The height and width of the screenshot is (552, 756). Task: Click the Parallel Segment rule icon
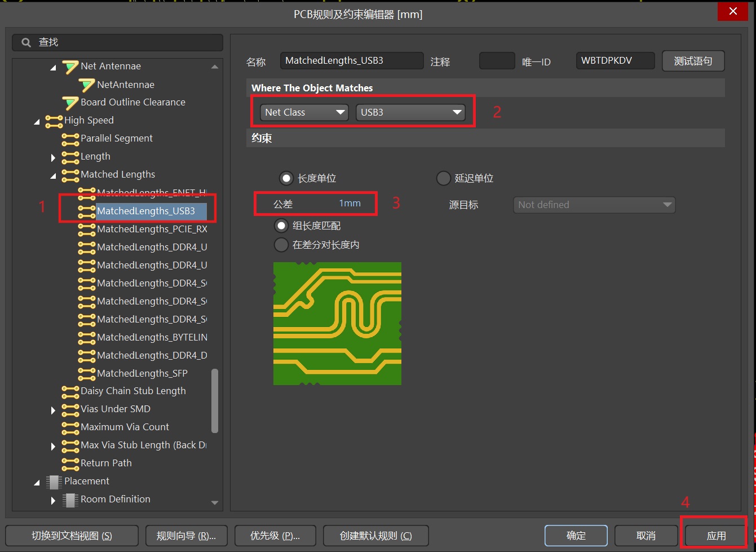pos(70,139)
